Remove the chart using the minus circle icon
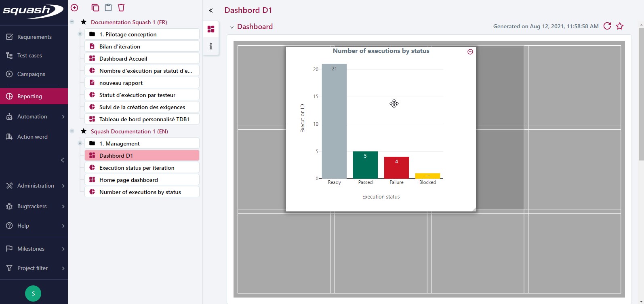This screenshot has width=644, height=304. click(x=470, y=52)
